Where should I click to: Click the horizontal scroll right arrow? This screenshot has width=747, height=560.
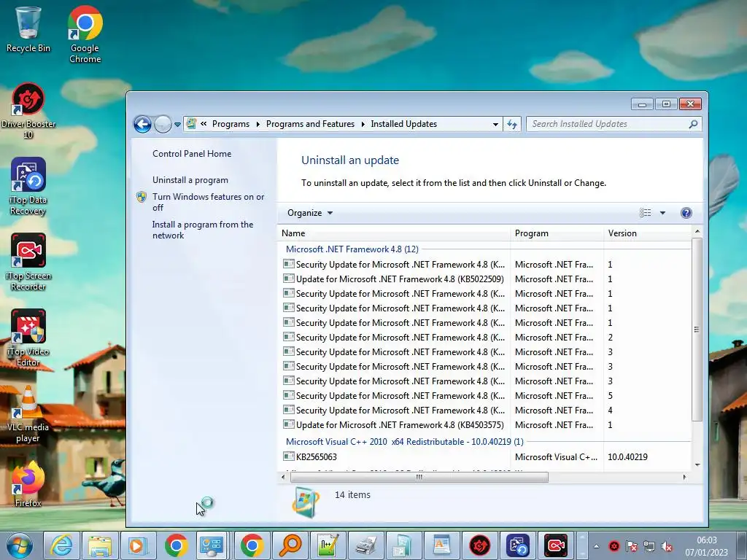click(684, 477)
